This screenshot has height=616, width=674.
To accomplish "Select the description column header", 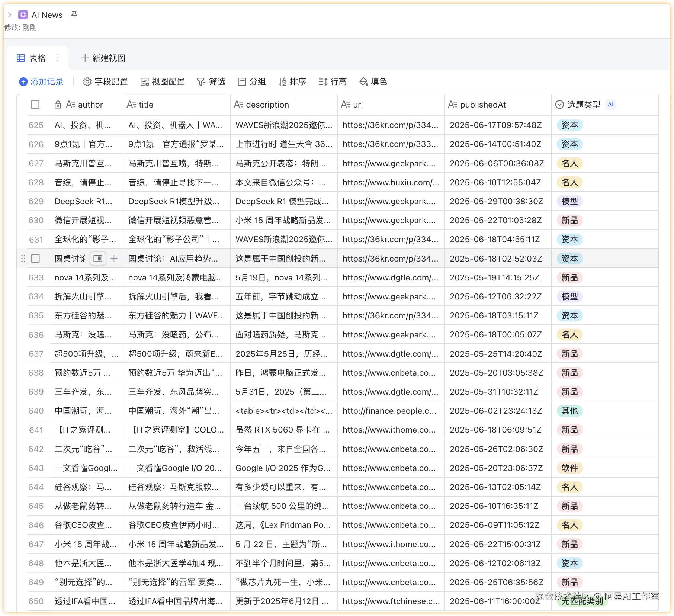I will pyautogui.click(x=284, y=105).
